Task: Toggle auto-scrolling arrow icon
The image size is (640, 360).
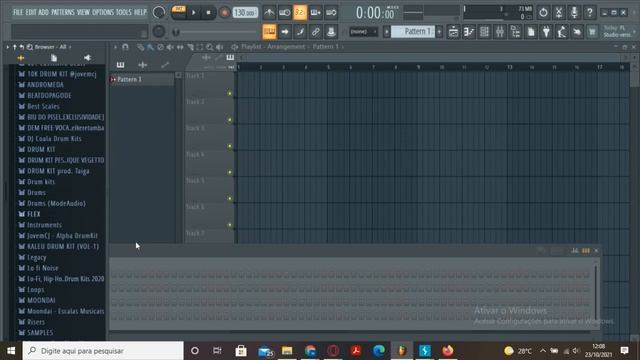Action: tap(285, 31)
